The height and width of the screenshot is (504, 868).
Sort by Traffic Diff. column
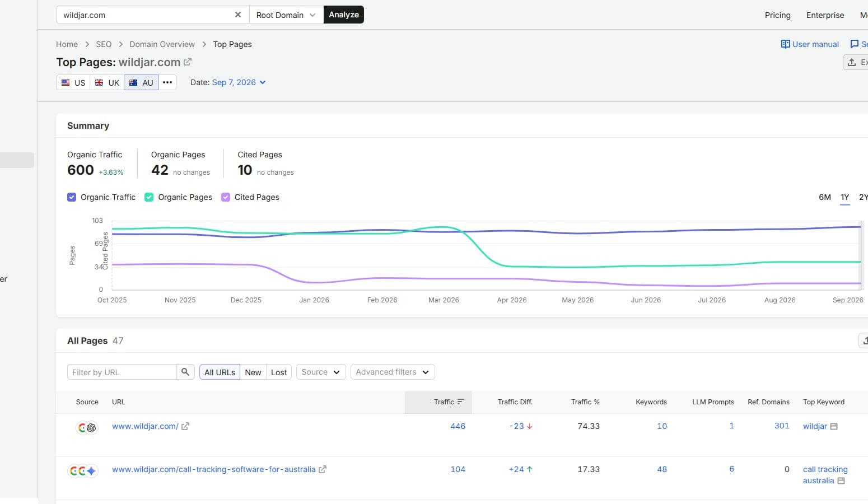[x=515, y=402]
